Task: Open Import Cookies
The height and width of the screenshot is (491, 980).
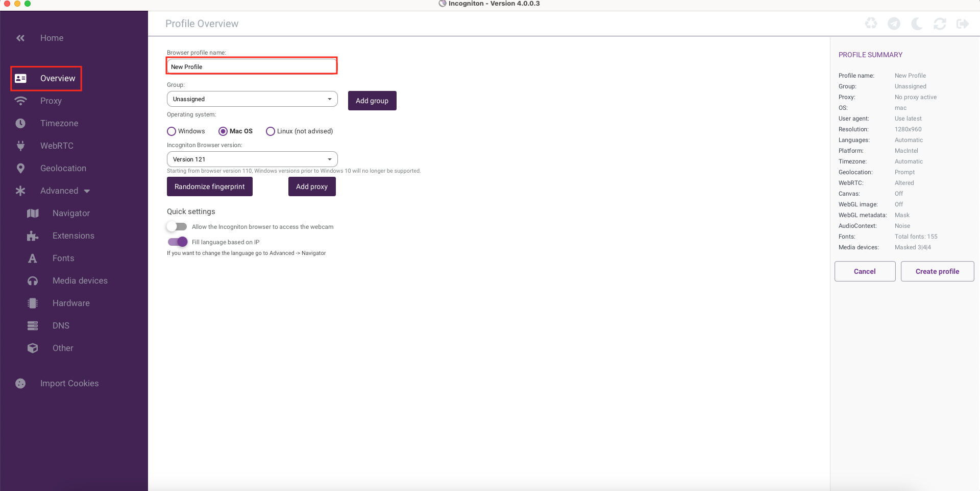Action: pyautogui.click(x=69, y=383)
